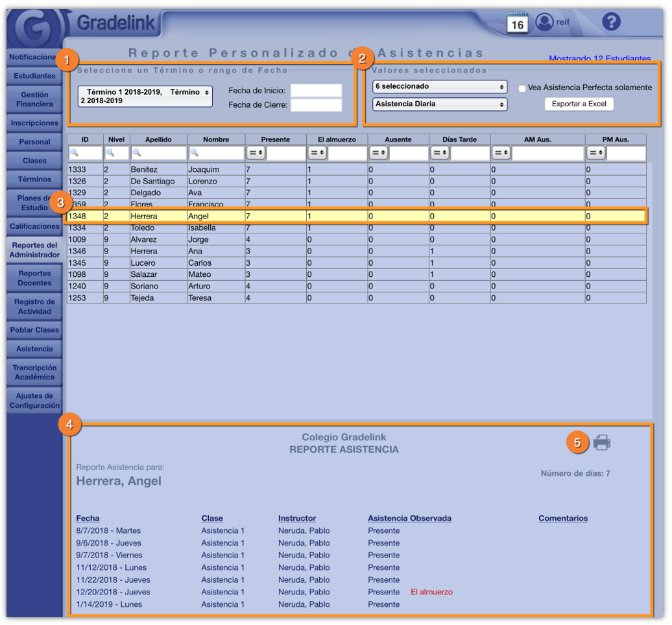Select the Benitez Joaquim row

(x=357, y=170)
